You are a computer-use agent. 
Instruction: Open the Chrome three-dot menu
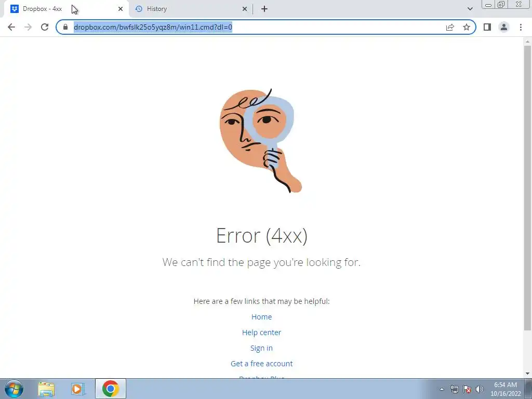521,27
